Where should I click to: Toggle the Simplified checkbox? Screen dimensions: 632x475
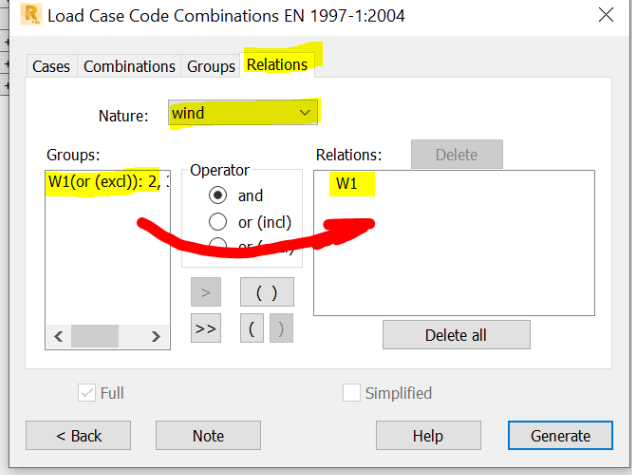(x=352, y=393)
